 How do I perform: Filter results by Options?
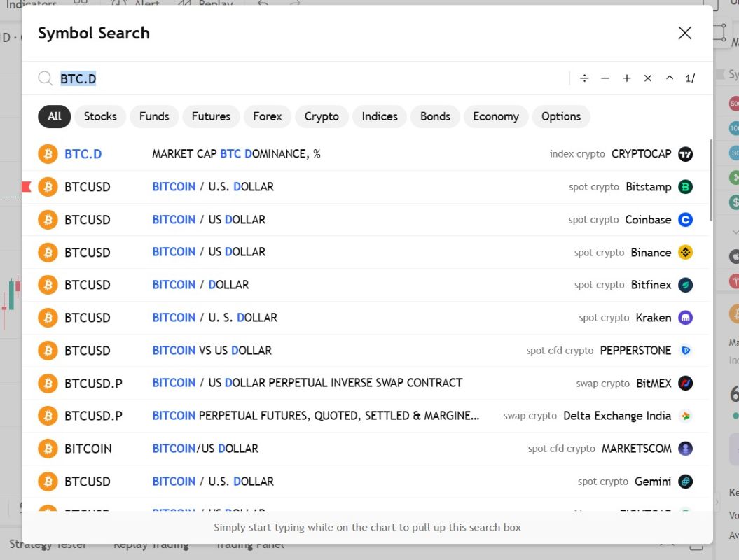point(561,116)
